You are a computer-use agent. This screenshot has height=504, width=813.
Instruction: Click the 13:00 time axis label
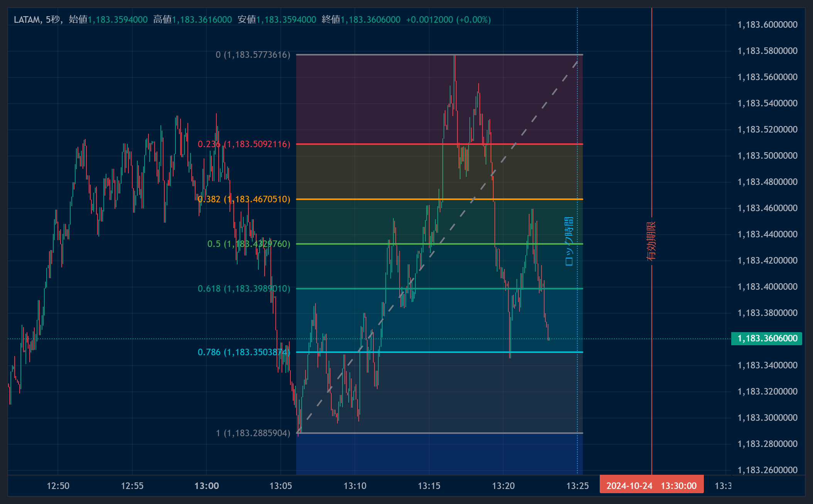207,486
